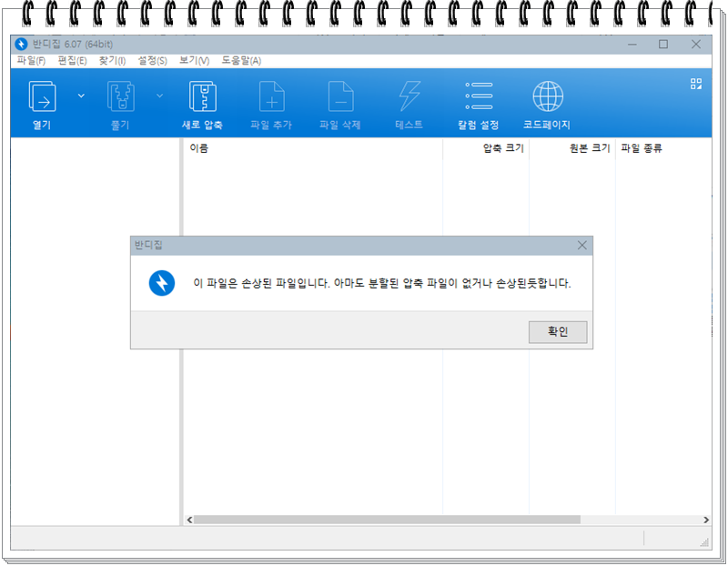The width and height of the screenshot is (728, 566).
Task: Click the scroll-left arrow of the file list
Action: click(x=189, y=520)
